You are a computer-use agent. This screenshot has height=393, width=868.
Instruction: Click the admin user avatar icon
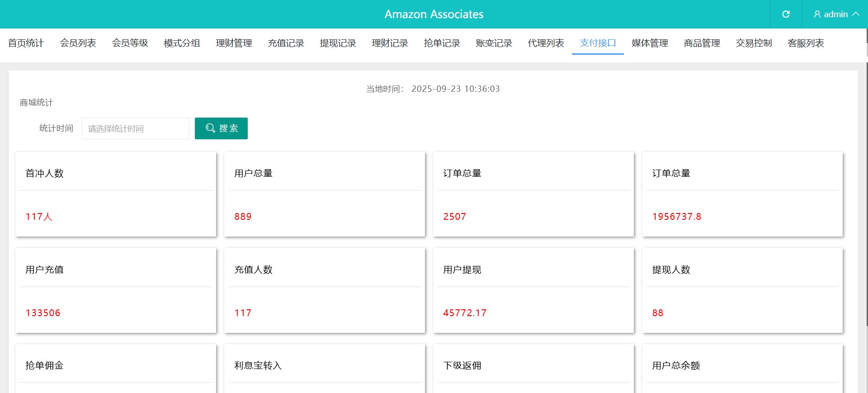point(817,14)
